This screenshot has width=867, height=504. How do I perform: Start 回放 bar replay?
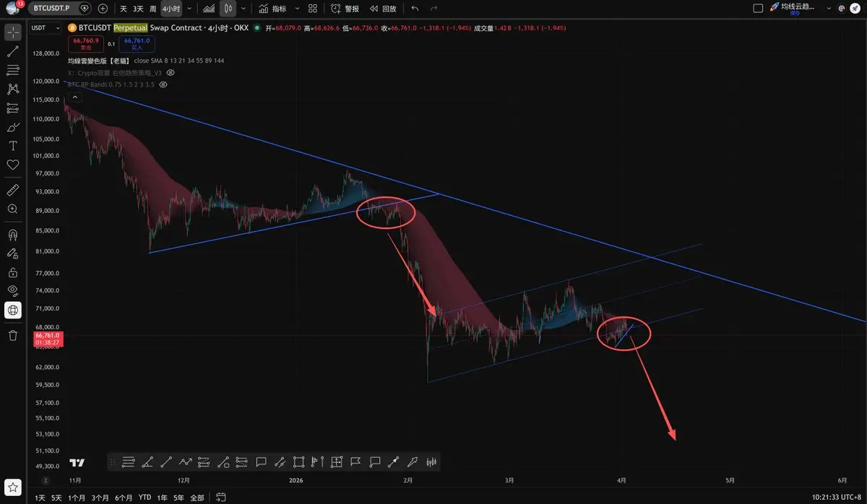(382, 9)
